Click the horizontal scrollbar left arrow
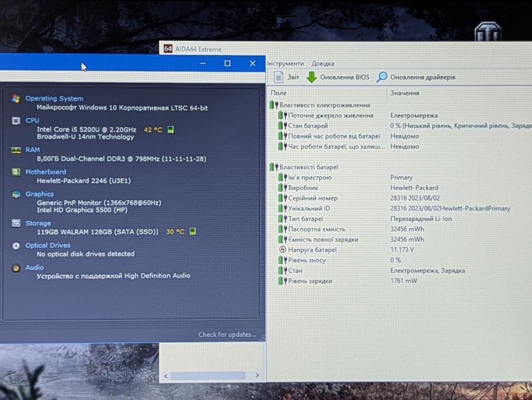This screenshot has height=400, width=532. (x=166, y=376)
